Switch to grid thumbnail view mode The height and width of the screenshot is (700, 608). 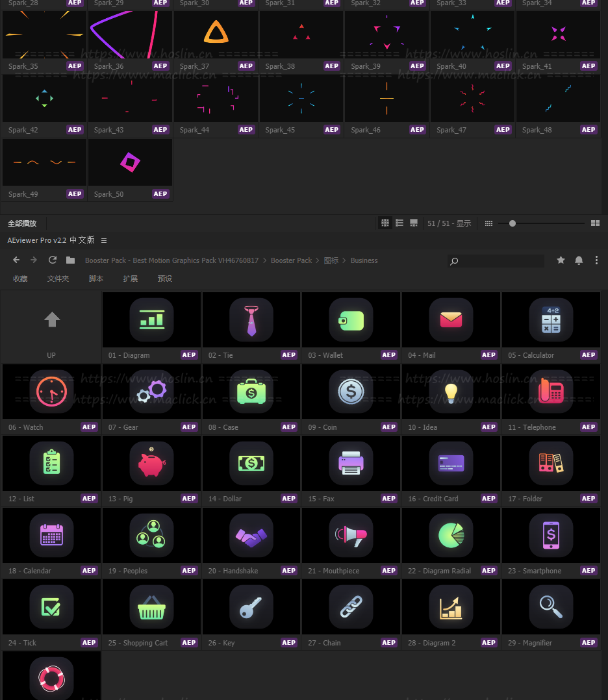tap(385, 223)
